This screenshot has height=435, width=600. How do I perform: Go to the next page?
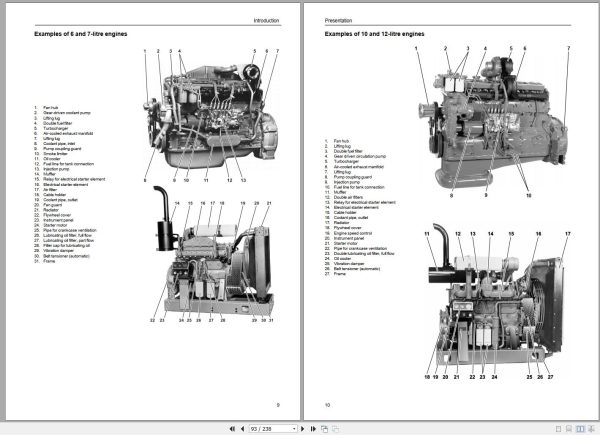303,429
